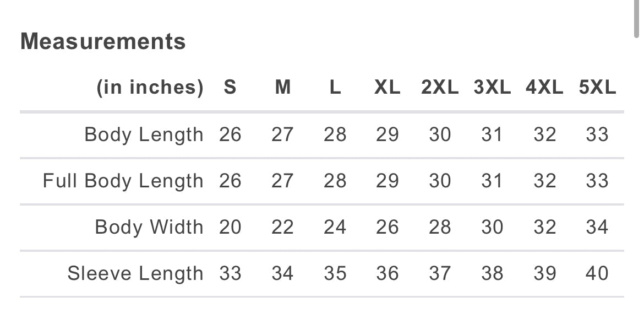Click the Full Body Length row label
The width and height of the screenshot is (644, 329).
[x=123, y=181]
